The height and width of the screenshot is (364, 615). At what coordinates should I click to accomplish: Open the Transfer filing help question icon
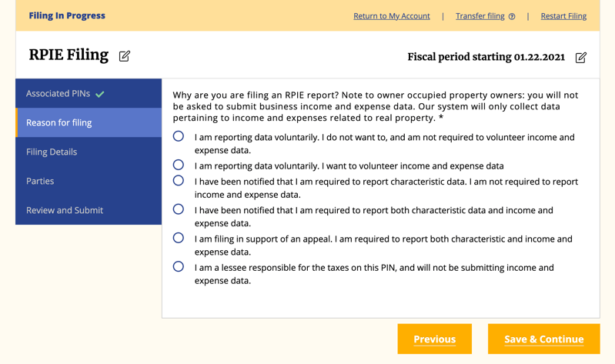(x=512, y=16)
